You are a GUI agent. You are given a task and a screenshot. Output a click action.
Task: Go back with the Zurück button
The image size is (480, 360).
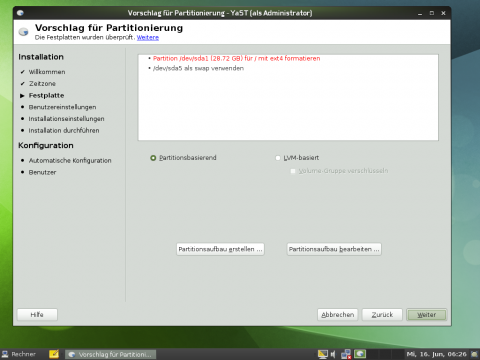click(382, 315)
